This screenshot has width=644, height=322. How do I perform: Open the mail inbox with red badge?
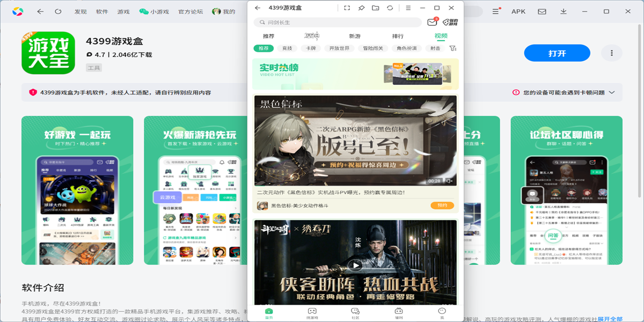click(432, 22)
